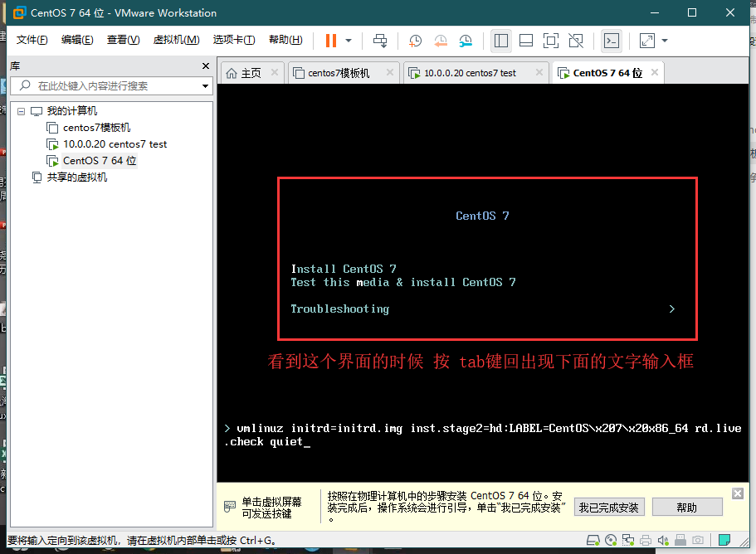Click the sound card status icon
This screenshot has height=554, width=756.
click(663, 541)
